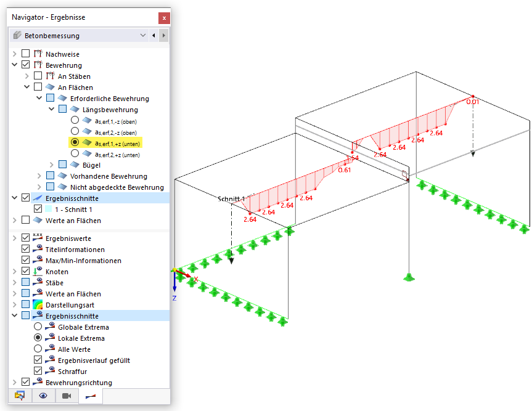Select Globale Extrema option
This screenshot has height=411, width=532.
click(38, 327)
